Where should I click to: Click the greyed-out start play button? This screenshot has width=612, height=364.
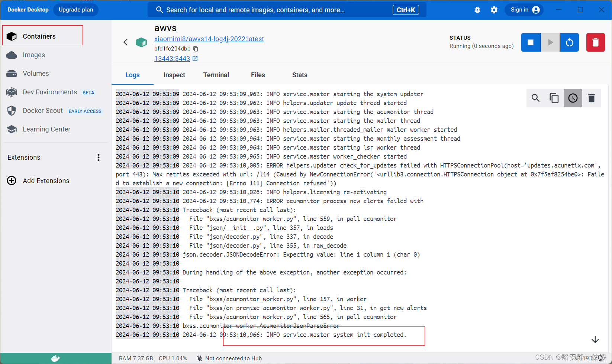click(x=551, y=42)
